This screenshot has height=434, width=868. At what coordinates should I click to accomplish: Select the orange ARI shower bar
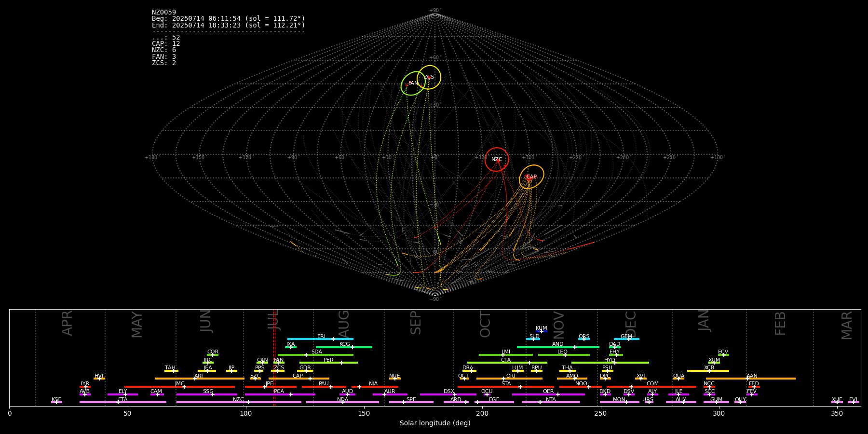click(200, 379)
